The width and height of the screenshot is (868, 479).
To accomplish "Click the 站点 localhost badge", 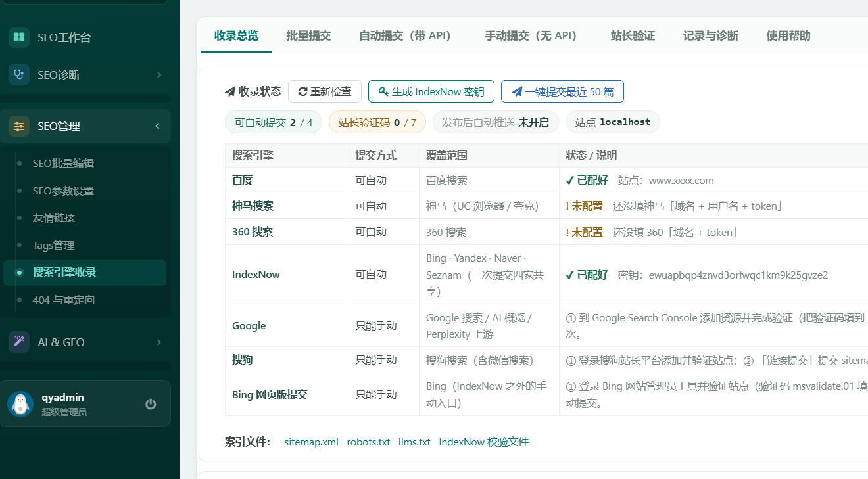I will [613, 122].
